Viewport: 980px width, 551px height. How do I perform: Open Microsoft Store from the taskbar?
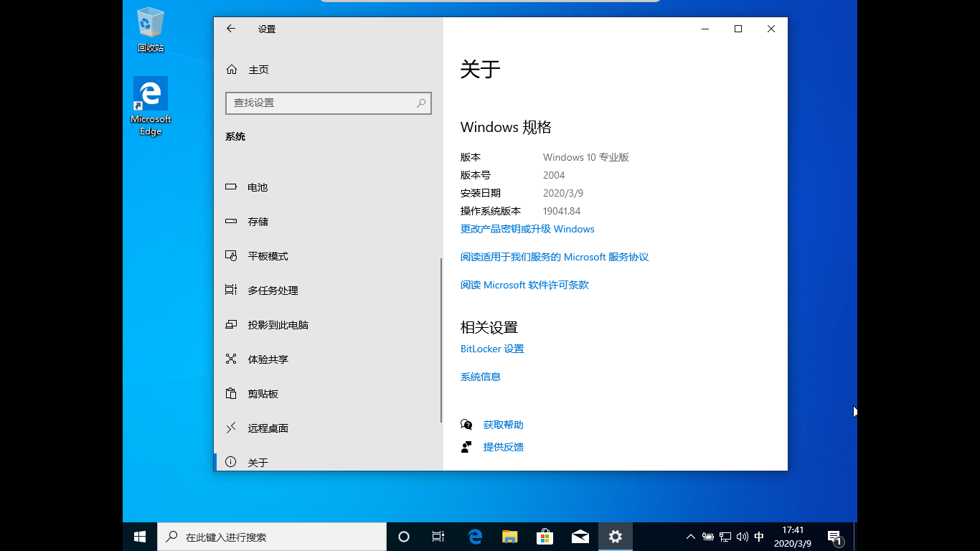click(x=545, y=536)
